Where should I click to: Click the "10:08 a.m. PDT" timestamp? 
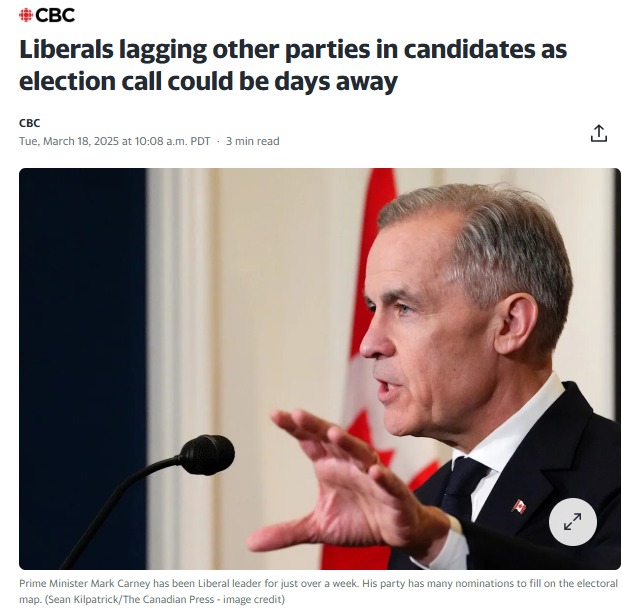click(173, 141)
